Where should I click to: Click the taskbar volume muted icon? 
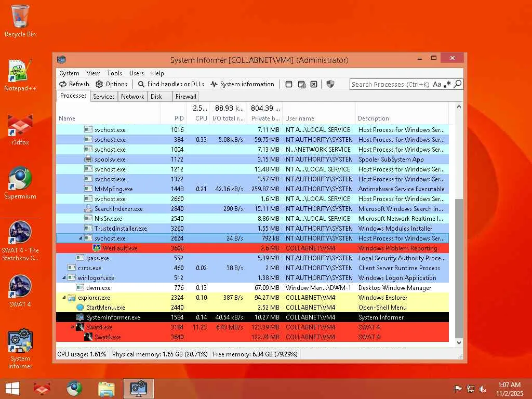pos(483,389)
